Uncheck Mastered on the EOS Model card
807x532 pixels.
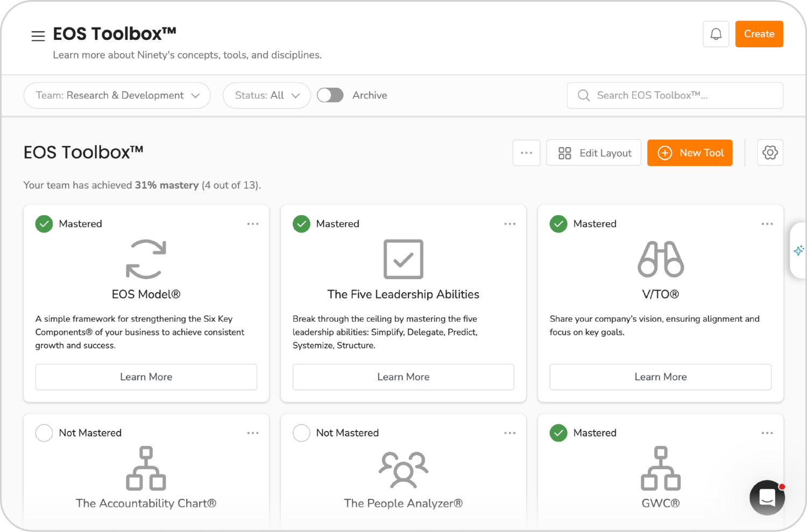point(44,224)
